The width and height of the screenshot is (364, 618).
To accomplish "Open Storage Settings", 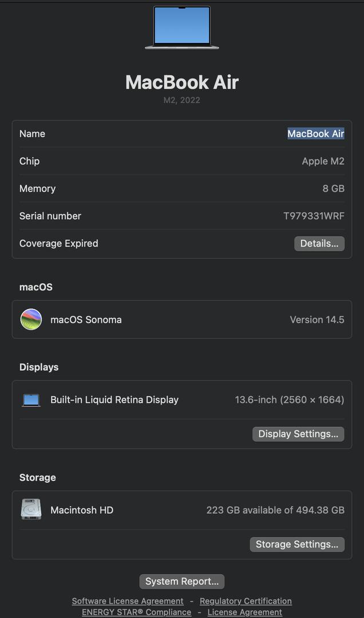I will (x=297, y=544).
